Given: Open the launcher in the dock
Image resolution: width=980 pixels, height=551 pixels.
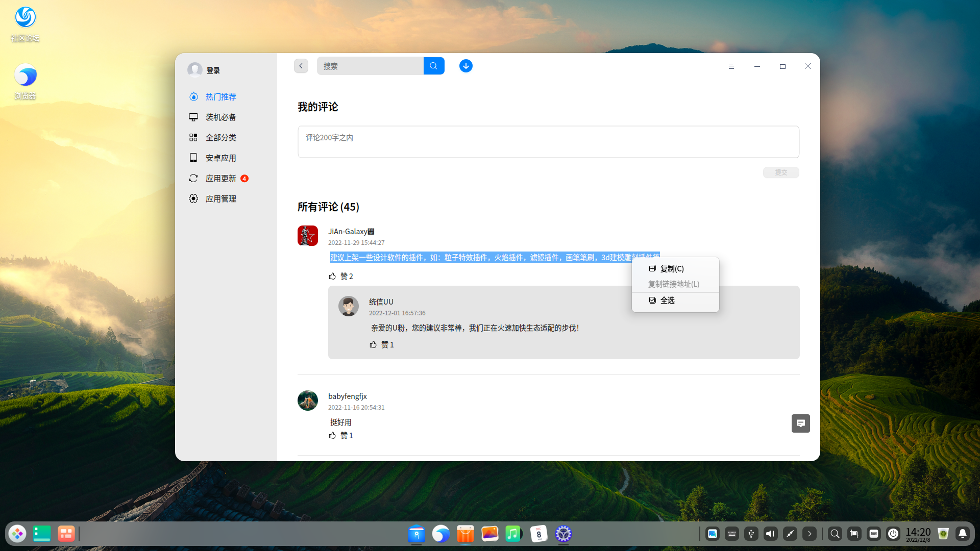Looking at the screenshot, I should click(17, 534).
